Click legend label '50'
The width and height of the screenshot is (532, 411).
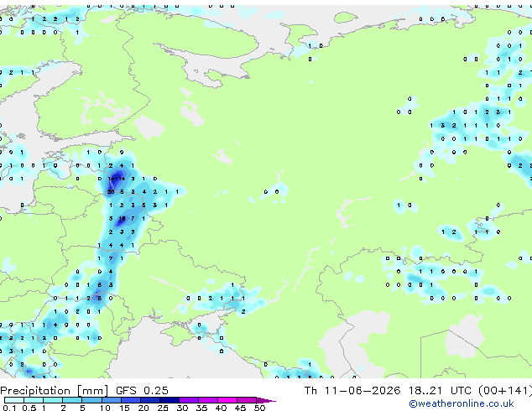pos(259,408)
